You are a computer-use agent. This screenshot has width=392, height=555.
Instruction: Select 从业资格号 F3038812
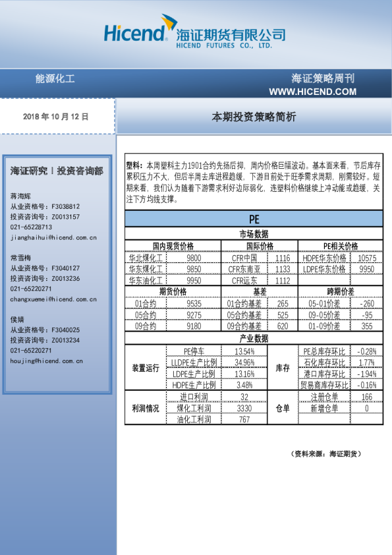coord(45,206)
